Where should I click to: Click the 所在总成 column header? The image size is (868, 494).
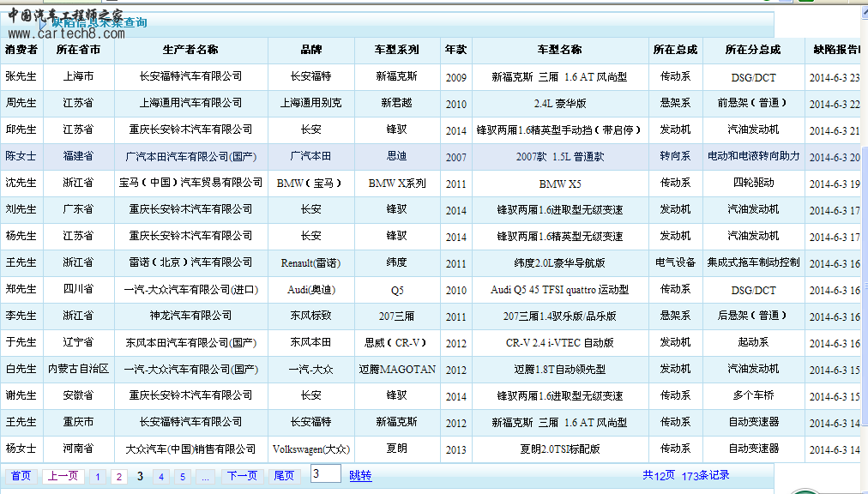point(675,51)
